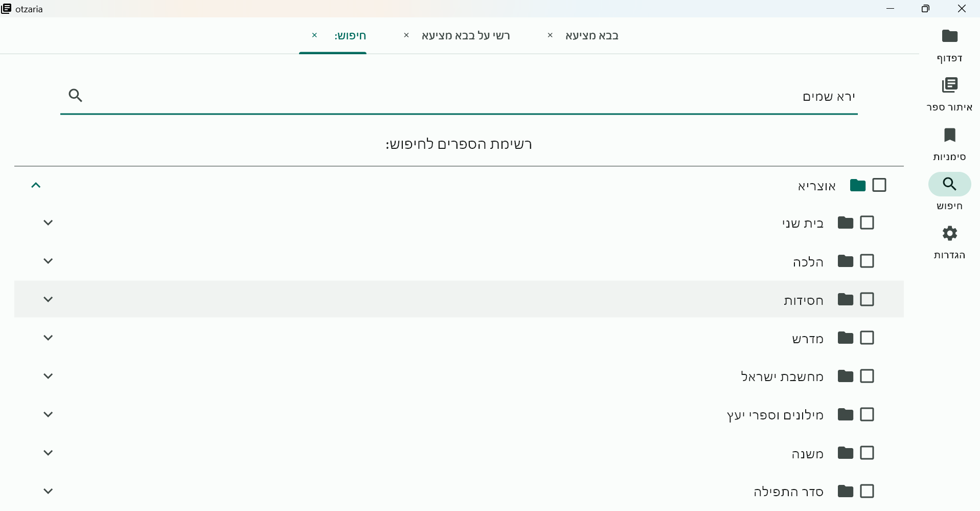Collapse the אוצריא tree with chevron
Image resolution: width=980 pixels, height=511 pixels.
click(x=36, y=185)
